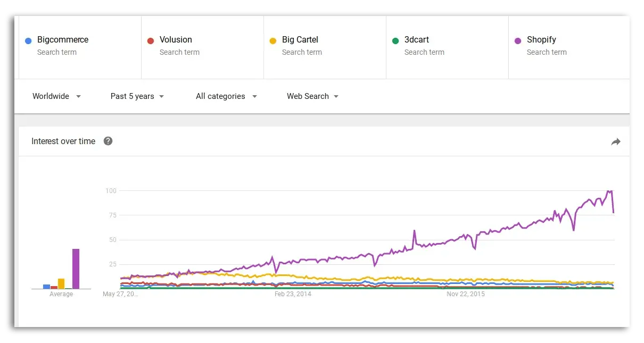Open the Web Search type dropdown
The image size is (644, 343).
tap(312, 96)
